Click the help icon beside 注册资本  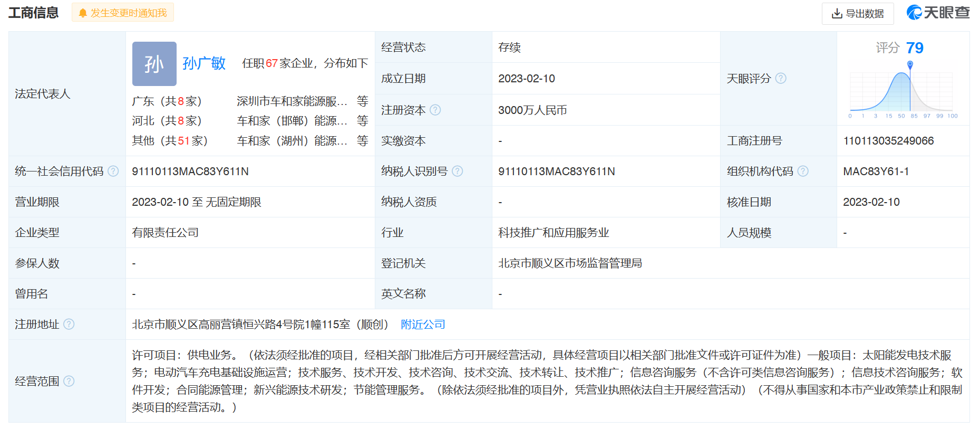(435, 110)
